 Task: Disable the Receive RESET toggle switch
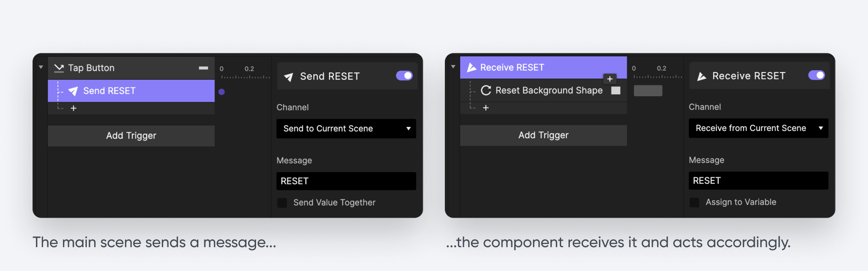(816, 75)
